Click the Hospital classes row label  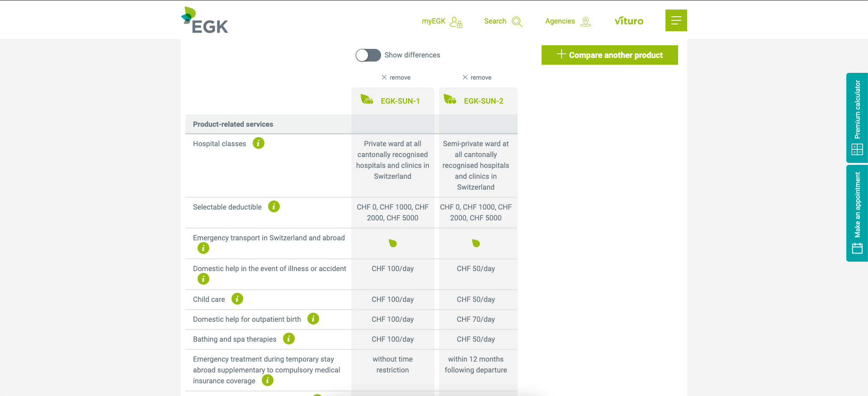tap(219, 143)
